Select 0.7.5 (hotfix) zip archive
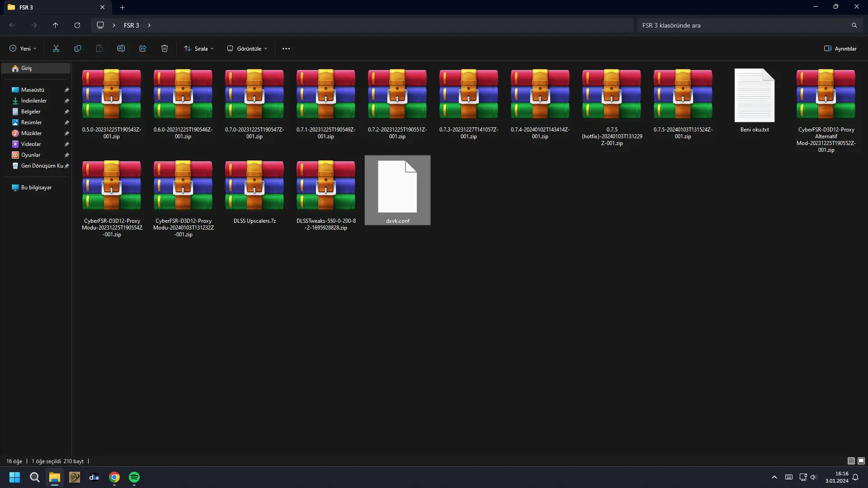 point(612,108)
